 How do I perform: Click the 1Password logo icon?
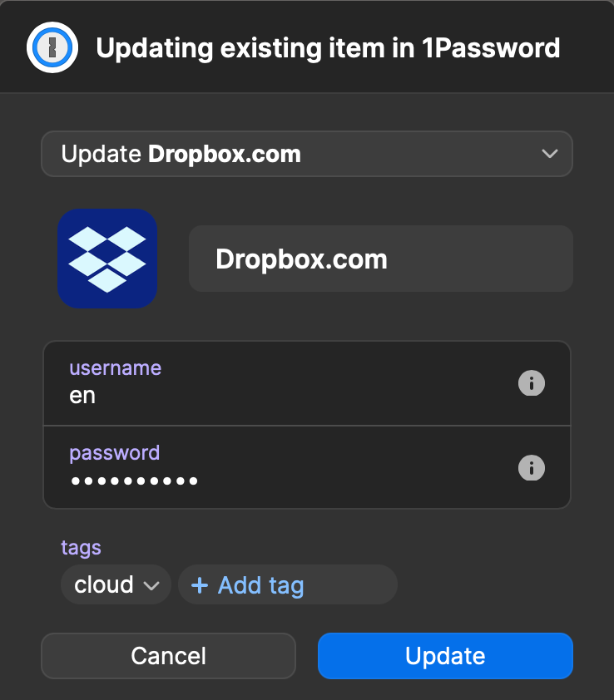point(52,47)
